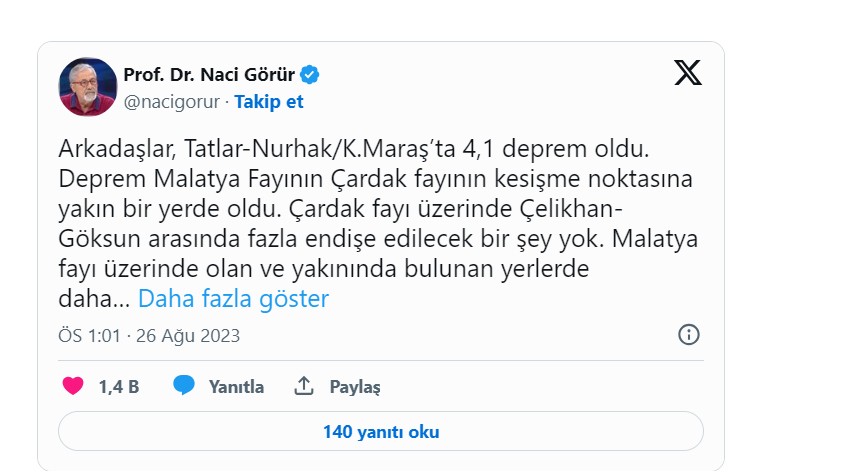
Task: Click the X logo on the tweet
Action: coord(688,73)
